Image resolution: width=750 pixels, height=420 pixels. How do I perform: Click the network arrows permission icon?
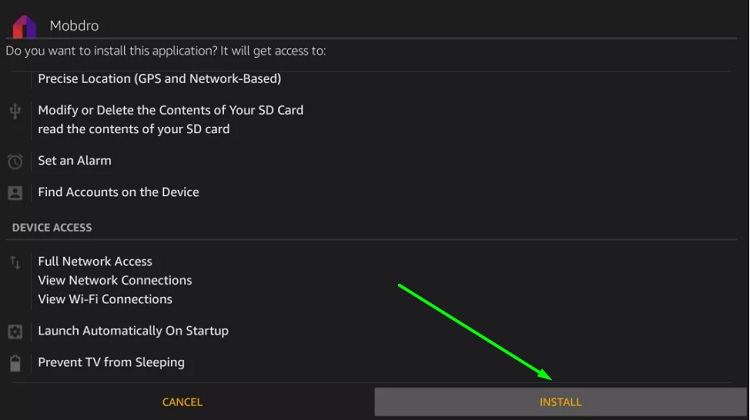point(15,262)
